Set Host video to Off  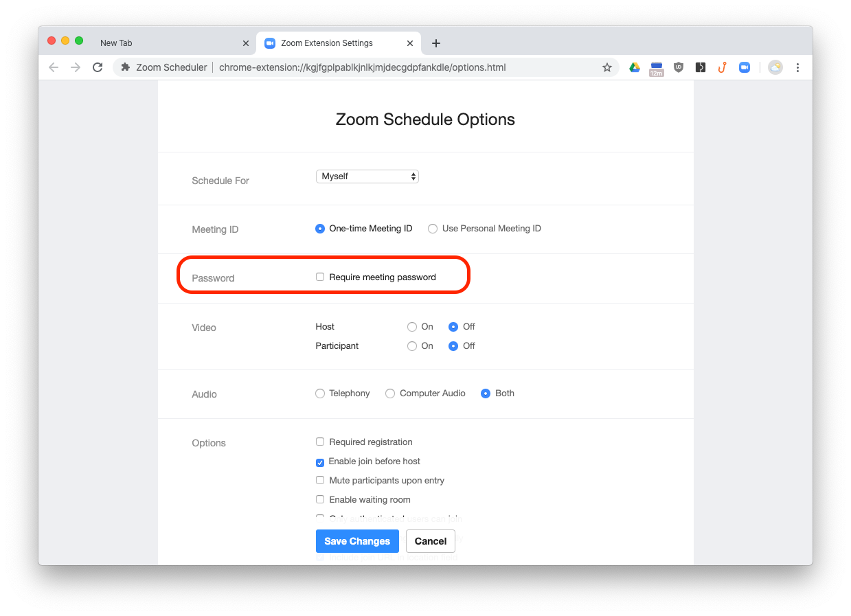point(453,327)
